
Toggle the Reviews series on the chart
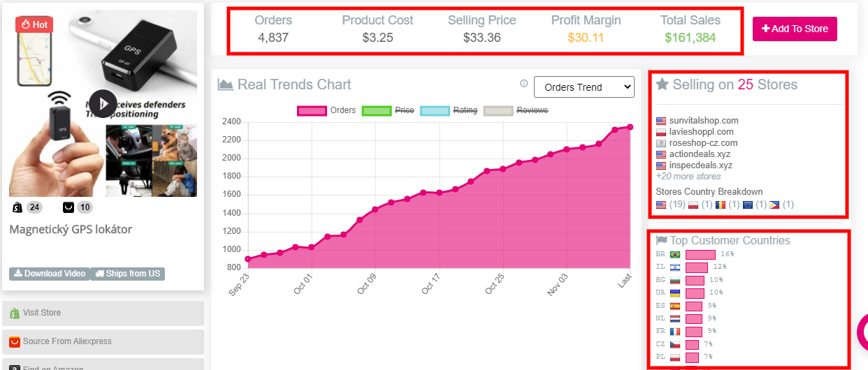pyautogui.click(x=516, y=110)
